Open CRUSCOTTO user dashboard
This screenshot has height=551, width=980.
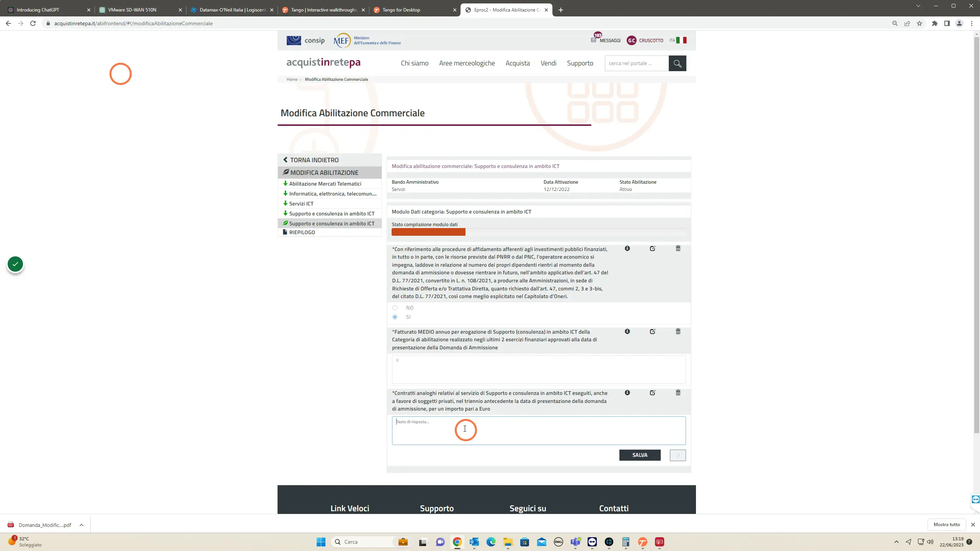coord(645,40)
